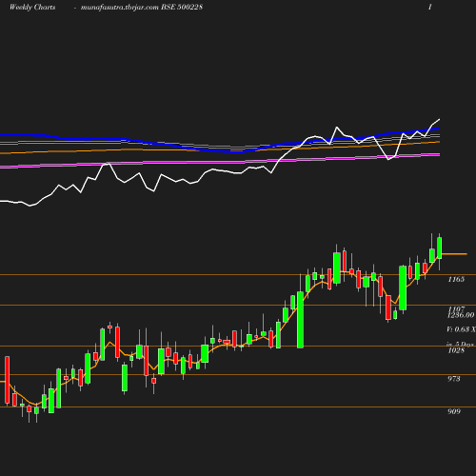
Task: Click the 1236.00 current price label
Action: click(461, 315)
